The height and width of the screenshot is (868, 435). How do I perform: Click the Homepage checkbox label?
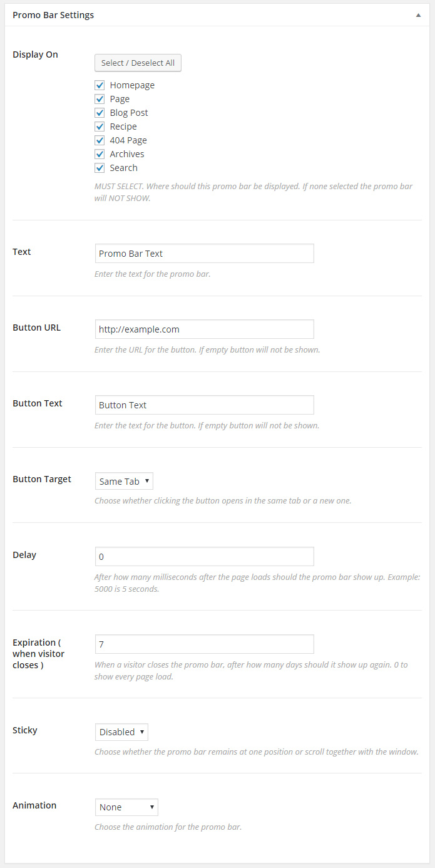[132, 85]
